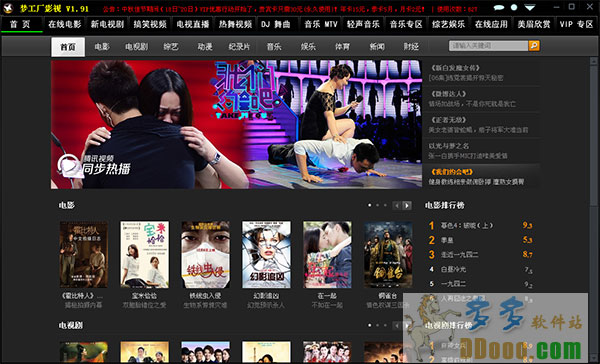Open the 幻影追凶 movie poster

point(266,255)
